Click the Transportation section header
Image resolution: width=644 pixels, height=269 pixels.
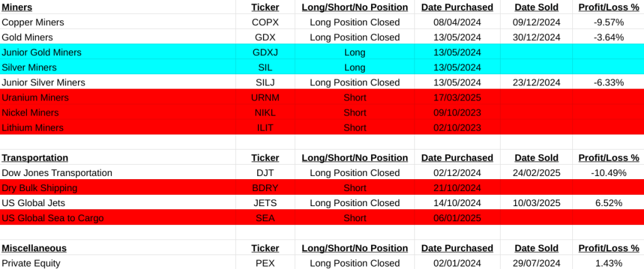[35, 158]
